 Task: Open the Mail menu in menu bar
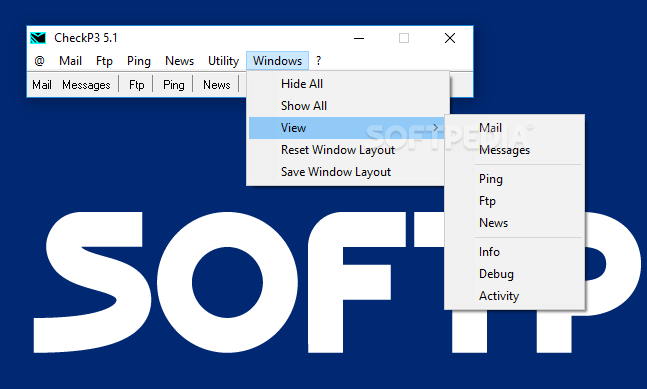tap(70, 61)
